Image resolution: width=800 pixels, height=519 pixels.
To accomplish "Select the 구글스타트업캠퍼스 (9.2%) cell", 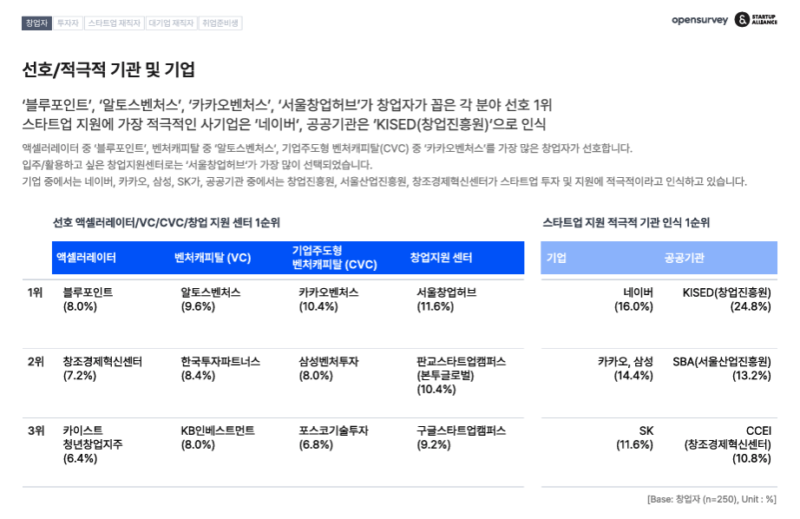I will point(461,437).
